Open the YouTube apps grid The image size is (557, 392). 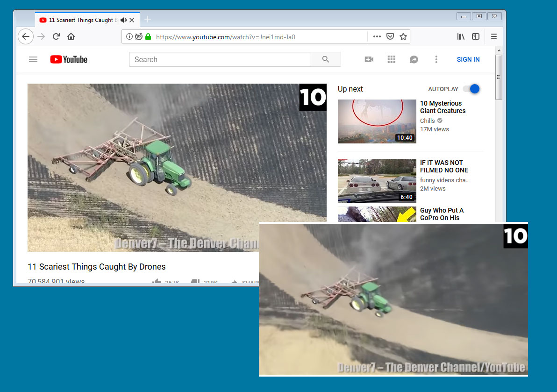click(392, 59)
